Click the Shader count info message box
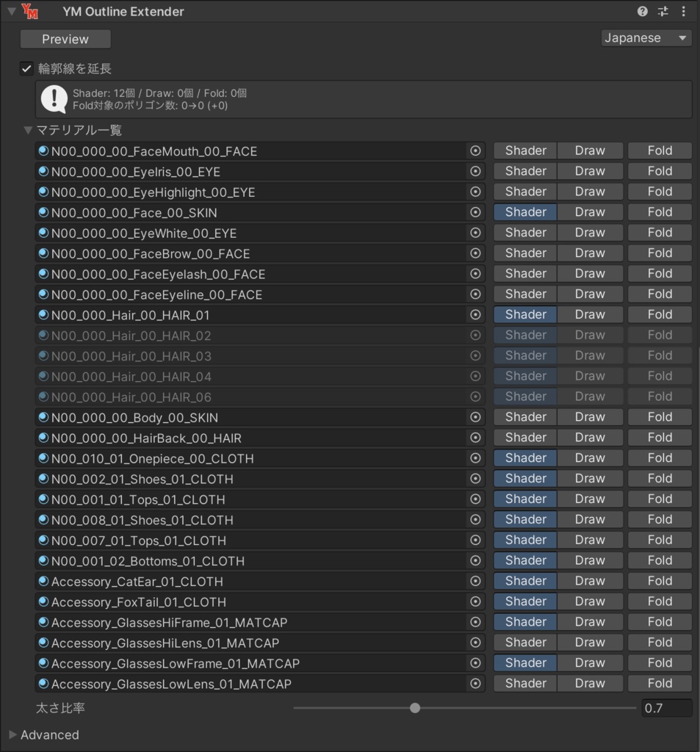The width and height of the screenshot is (700, 752). [x=364, y=99]
